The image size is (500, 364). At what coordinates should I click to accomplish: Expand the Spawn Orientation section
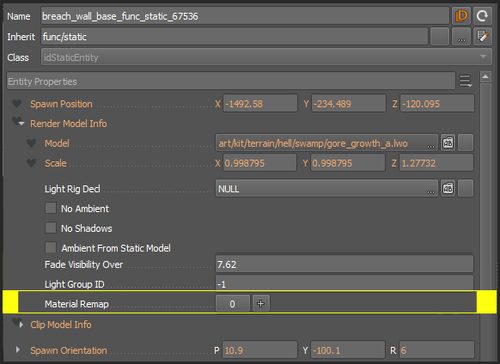[x=17, y=350]
